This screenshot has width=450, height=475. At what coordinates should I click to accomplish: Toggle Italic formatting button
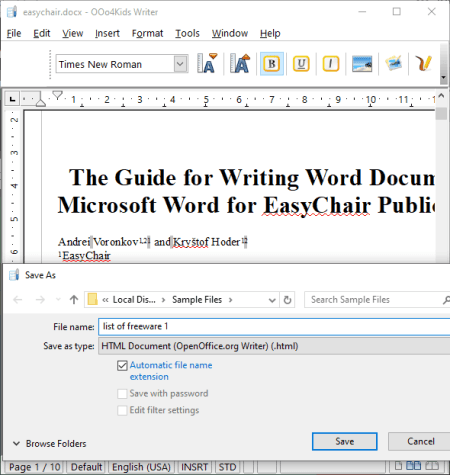click(x=331, y=64)
